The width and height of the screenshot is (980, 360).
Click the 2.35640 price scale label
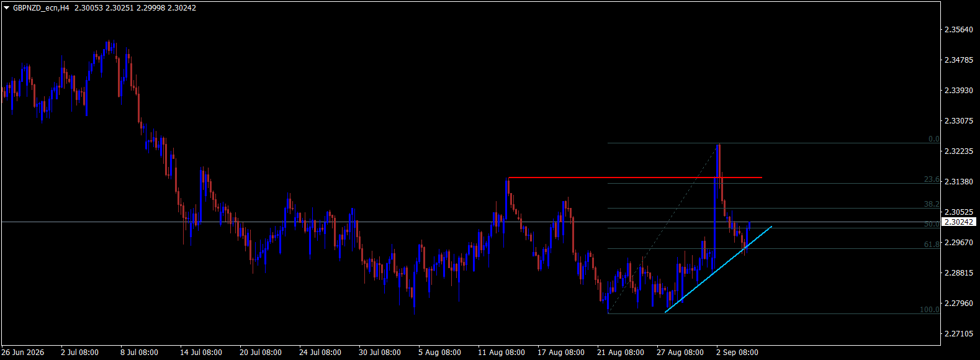pyautogui.click(x=958, y=30)
